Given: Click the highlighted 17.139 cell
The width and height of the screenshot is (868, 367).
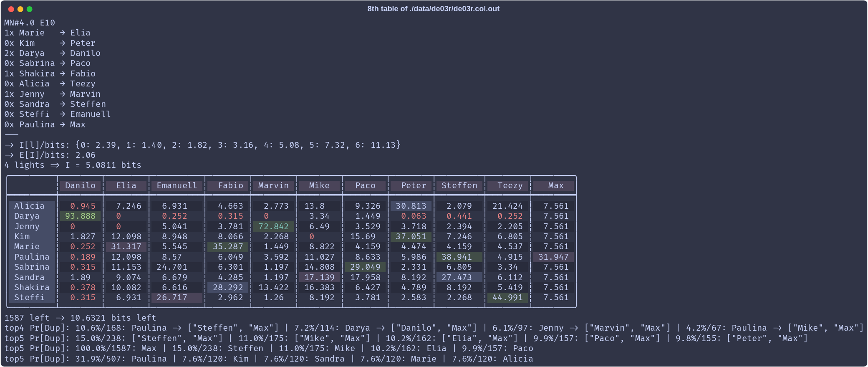Looking at the screenshot, I should (x=319, y=277).
